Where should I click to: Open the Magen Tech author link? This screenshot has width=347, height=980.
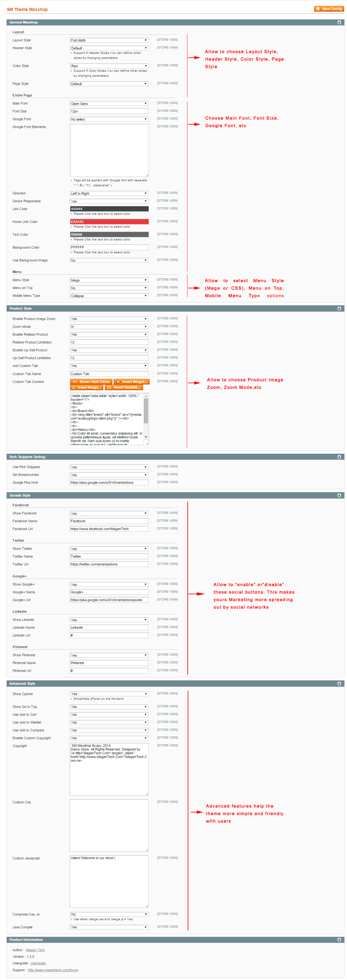tap(35, 950)
